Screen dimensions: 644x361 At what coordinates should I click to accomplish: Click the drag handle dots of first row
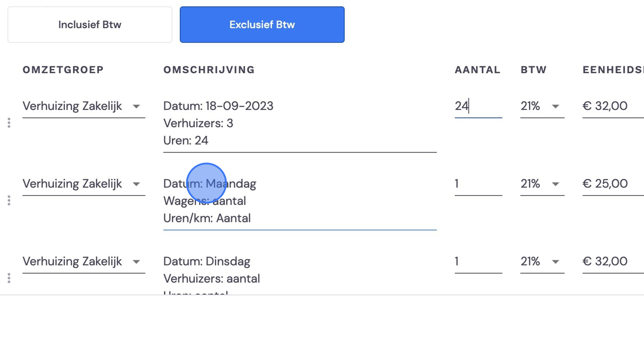coord(9,123)
